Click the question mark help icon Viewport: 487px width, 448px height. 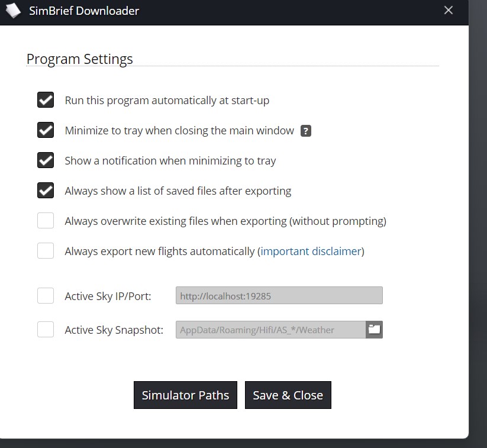coord(305,131)
